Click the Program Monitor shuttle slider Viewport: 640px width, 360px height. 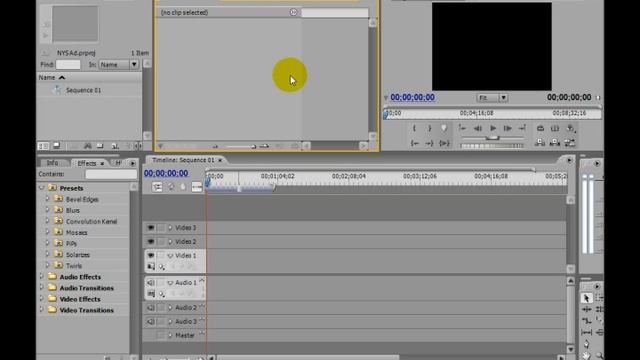pos(493,138)
